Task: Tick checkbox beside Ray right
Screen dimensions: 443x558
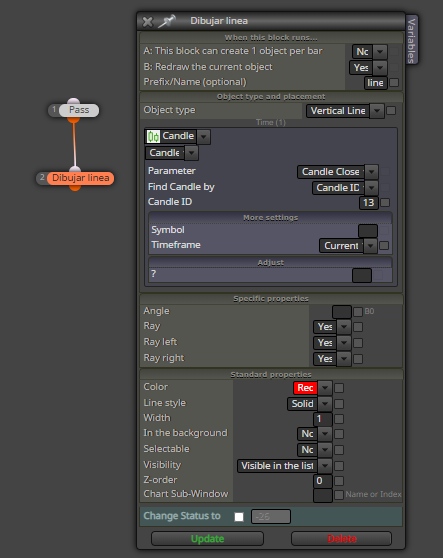Action: pos(358,359)
